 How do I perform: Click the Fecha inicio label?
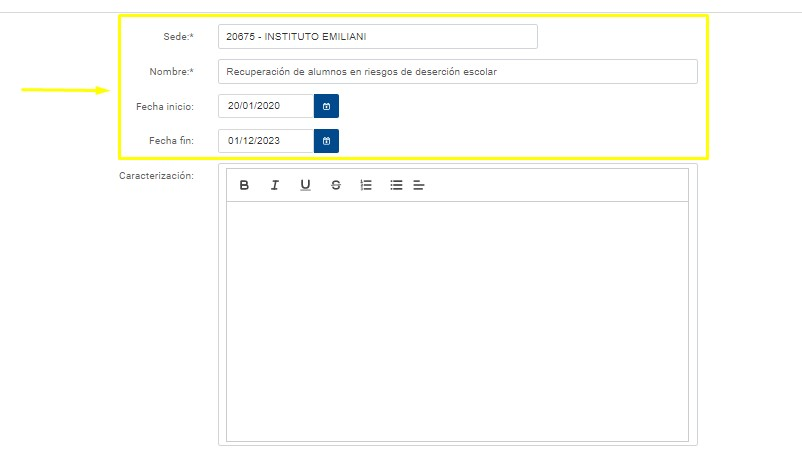click(x=164, y=106)
